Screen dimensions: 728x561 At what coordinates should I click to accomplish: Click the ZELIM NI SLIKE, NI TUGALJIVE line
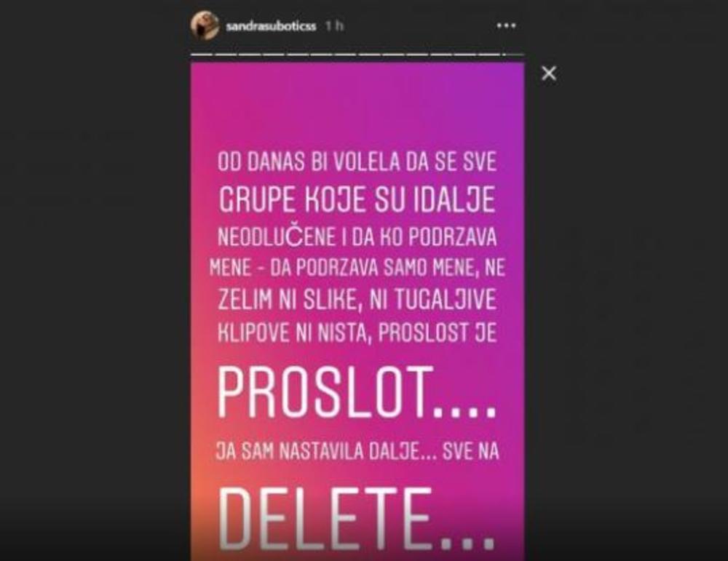click(357, 300)
